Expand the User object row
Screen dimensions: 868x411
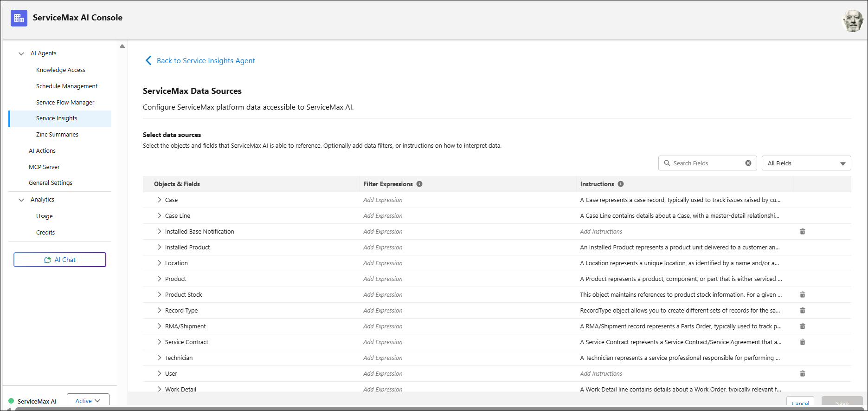[x=159, y=373]
